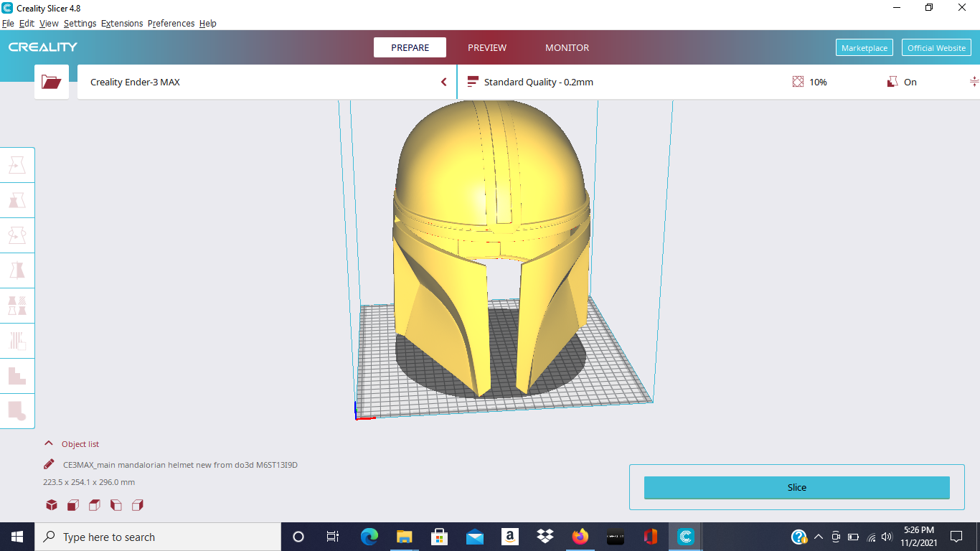Select the Support Blocker tool

click(x=17, y=341)
